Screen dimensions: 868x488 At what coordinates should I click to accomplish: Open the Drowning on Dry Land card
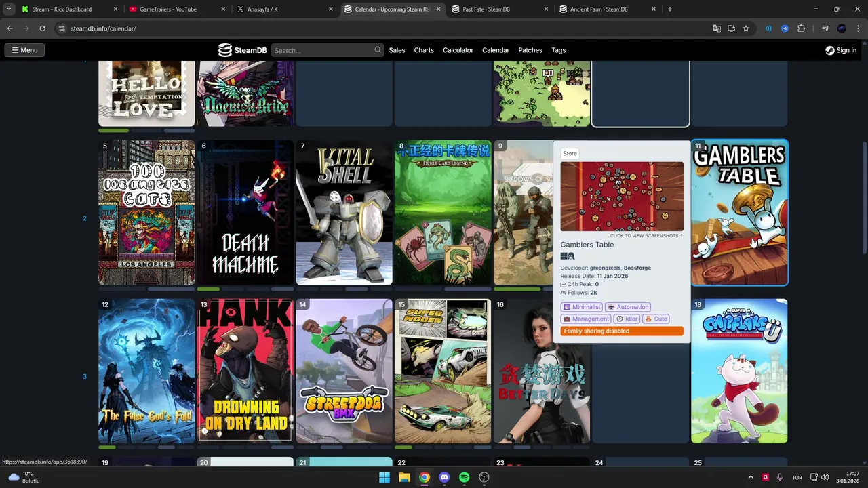click(245, 371)
